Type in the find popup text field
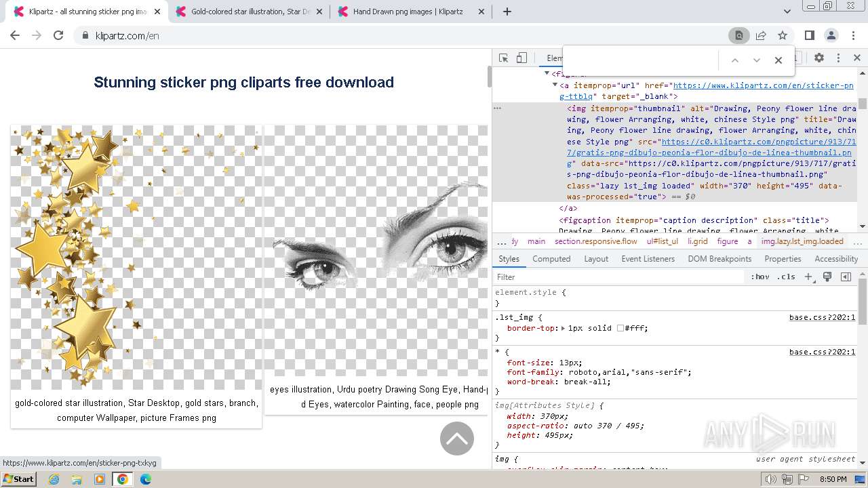This screenshot has height=488, width=868. click(x=642, y=60)
